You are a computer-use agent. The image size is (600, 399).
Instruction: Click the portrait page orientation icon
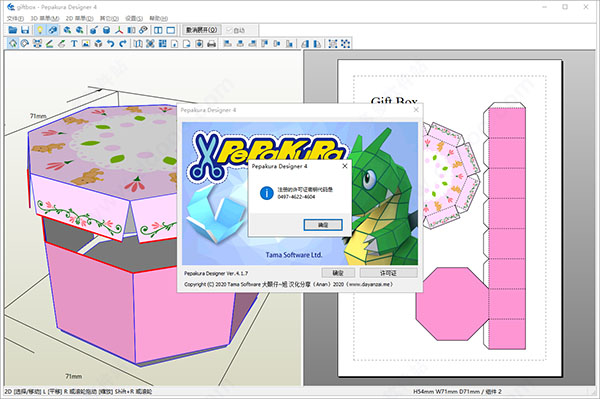click(x=174, y=44)
